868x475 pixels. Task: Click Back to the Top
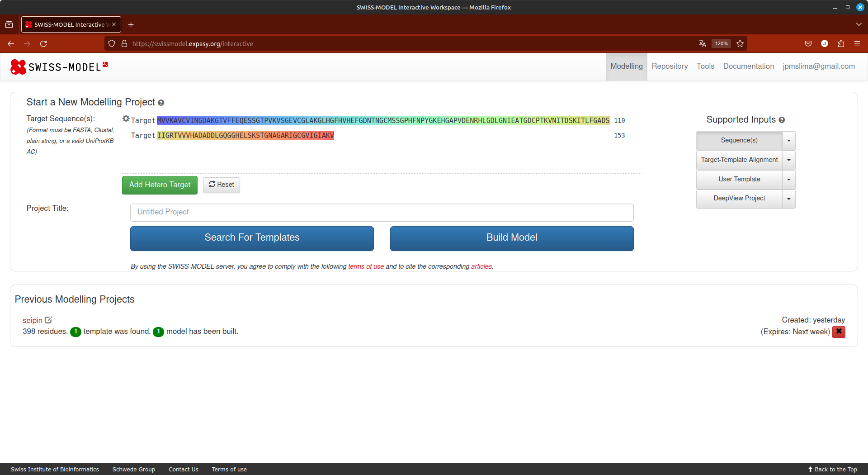coord(833,469)
